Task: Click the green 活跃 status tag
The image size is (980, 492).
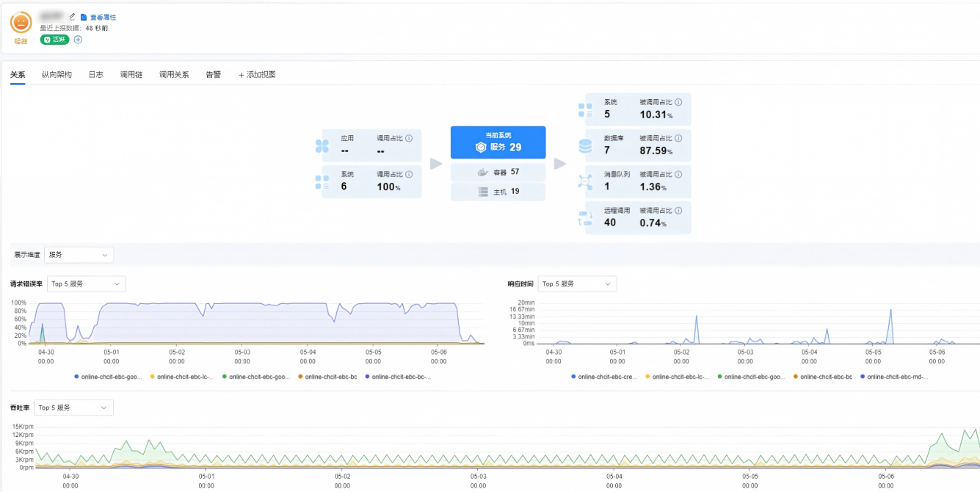Action: (x=55, y=40)
